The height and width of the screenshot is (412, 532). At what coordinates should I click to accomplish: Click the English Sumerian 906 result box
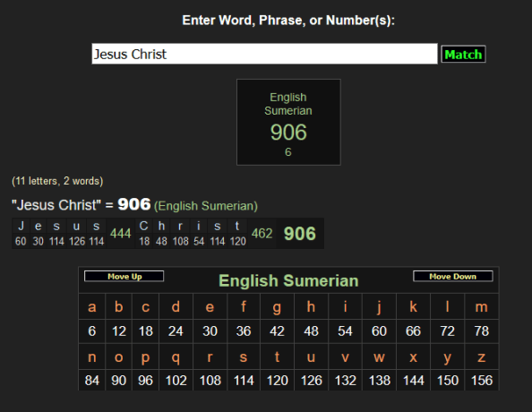[x=288, y=122]
